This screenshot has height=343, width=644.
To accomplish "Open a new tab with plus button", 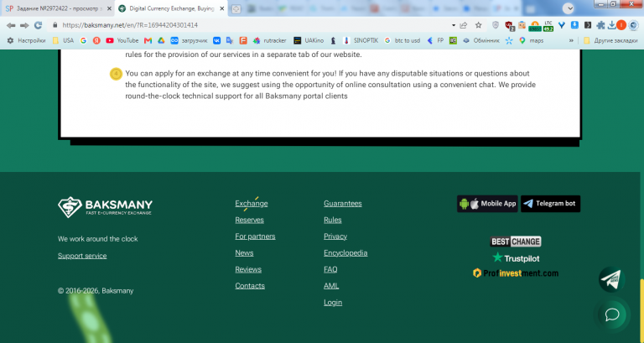I will [x=236, y=8].
